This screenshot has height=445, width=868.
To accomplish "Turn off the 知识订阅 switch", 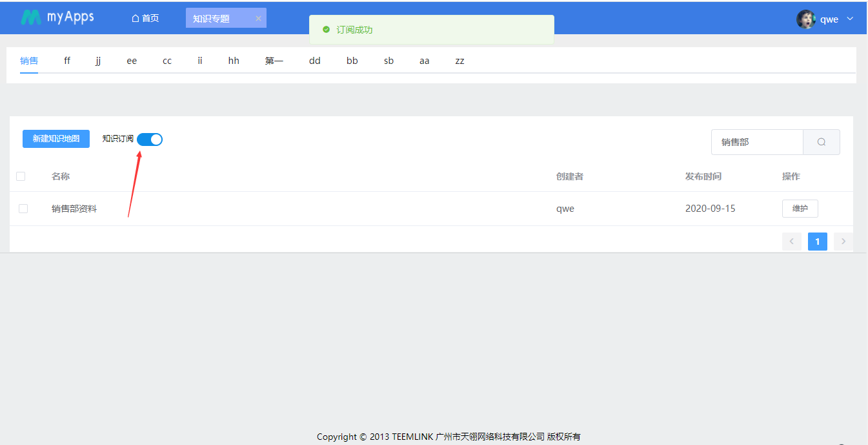I will [x=150, y=140].
